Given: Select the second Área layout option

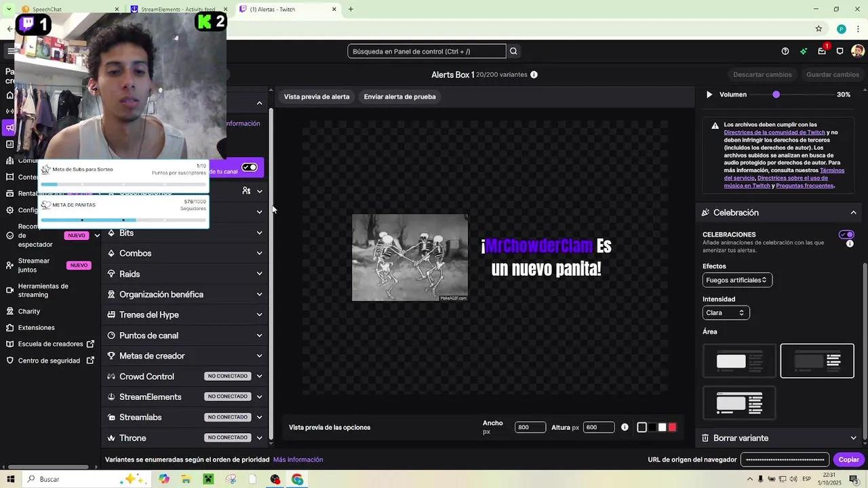Looking at the screenshot, I should tap(817, 361).
